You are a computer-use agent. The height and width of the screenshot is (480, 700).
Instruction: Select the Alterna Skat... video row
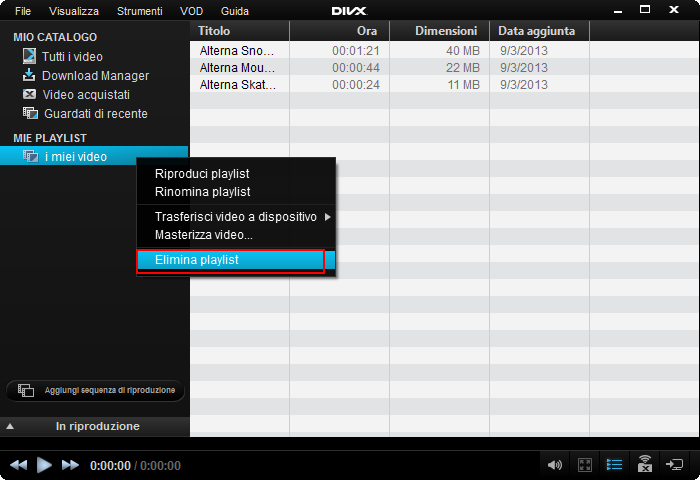(444, 84)
